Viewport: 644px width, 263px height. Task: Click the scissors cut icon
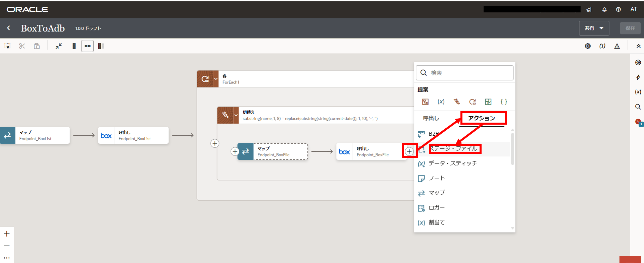(22, 46)
